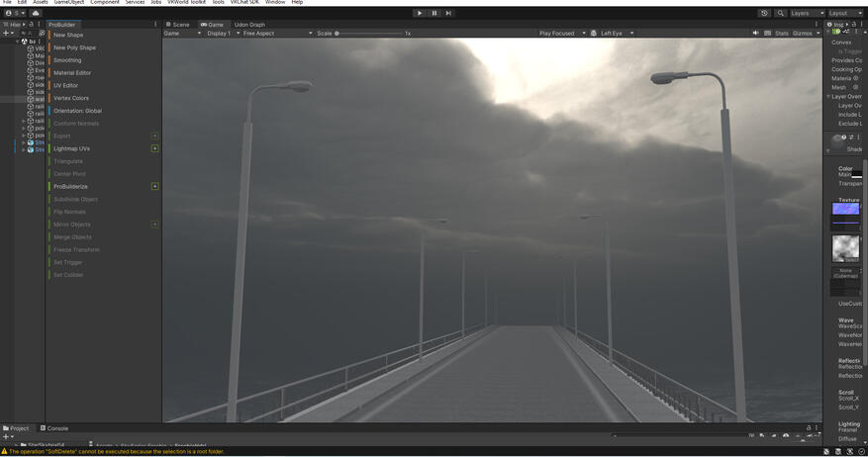Open the Undo History icon
Screen dimensions: 868x457
pyautogui.click(x=764, y=13)
